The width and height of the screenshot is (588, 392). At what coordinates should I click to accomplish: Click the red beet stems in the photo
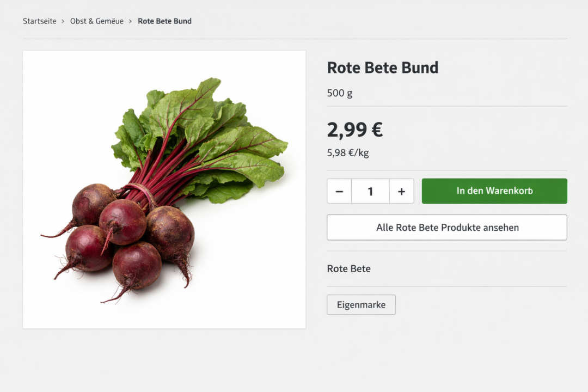tap(163, 174)
